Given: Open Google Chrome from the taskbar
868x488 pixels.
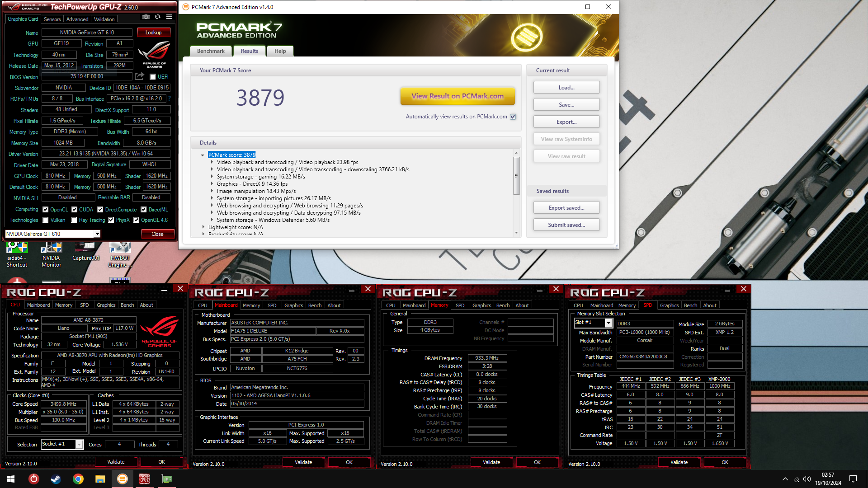Looking at the screenshot, I should (x=78, y=479).
